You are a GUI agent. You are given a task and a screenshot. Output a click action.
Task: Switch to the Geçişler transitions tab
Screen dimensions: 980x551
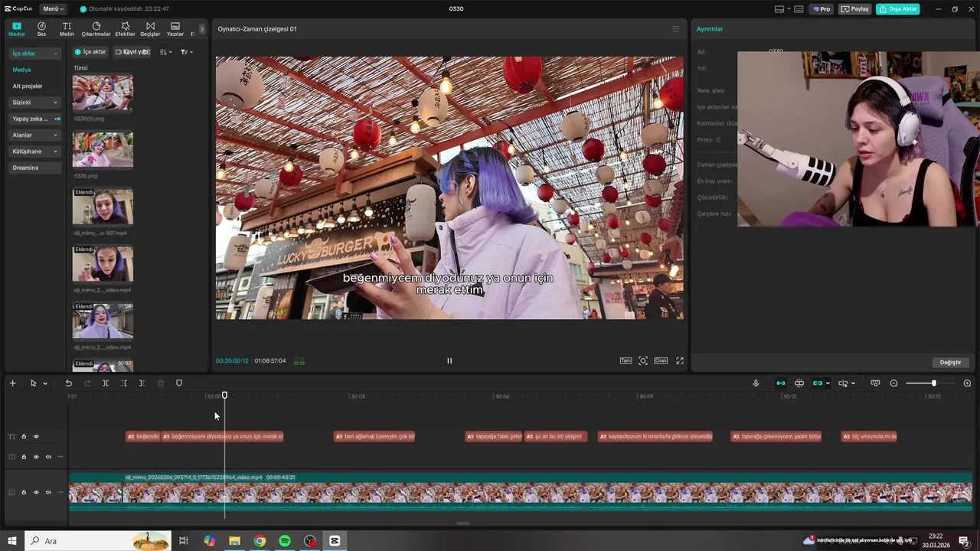(150, 29)
